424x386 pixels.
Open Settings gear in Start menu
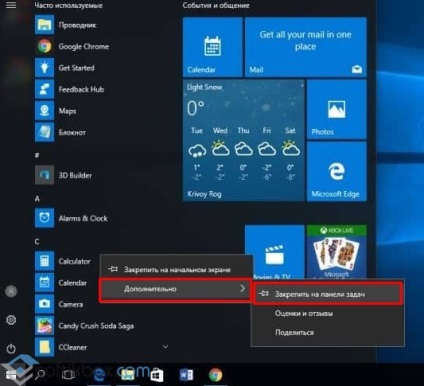click(11, 320)
